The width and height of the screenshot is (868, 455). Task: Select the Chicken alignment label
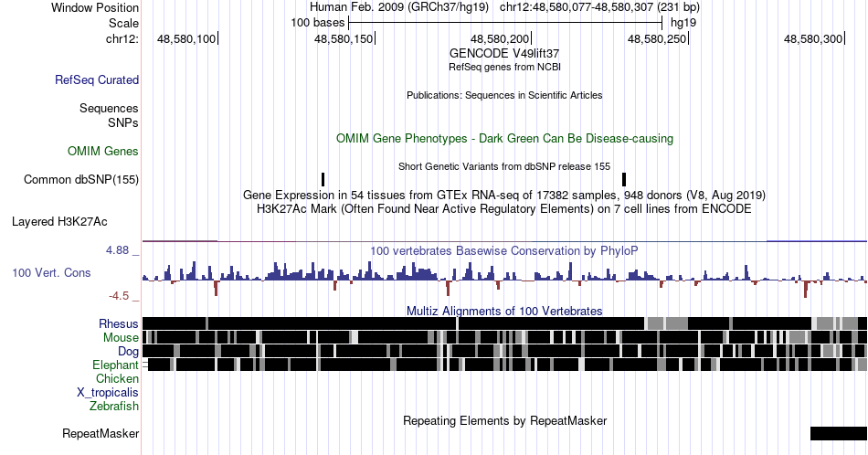click(117, 378)
